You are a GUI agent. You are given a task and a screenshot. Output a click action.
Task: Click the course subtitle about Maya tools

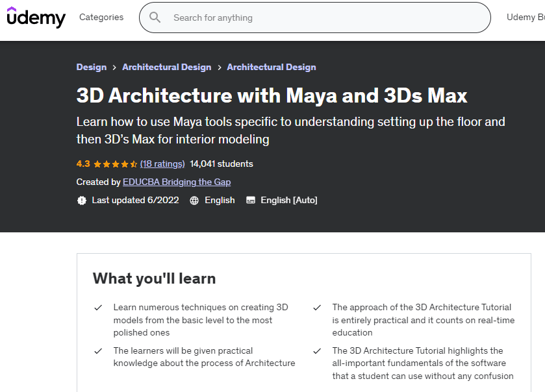coord(290,130)
